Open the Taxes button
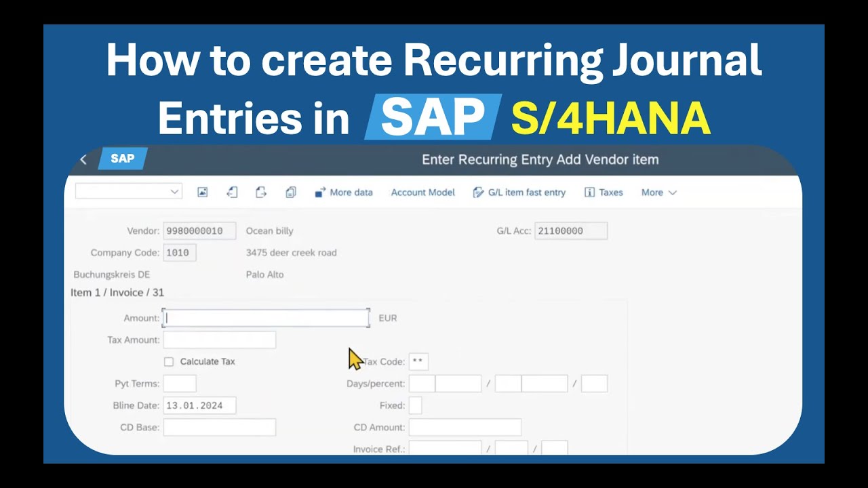The image size is (868, 488). coord(604,192)
